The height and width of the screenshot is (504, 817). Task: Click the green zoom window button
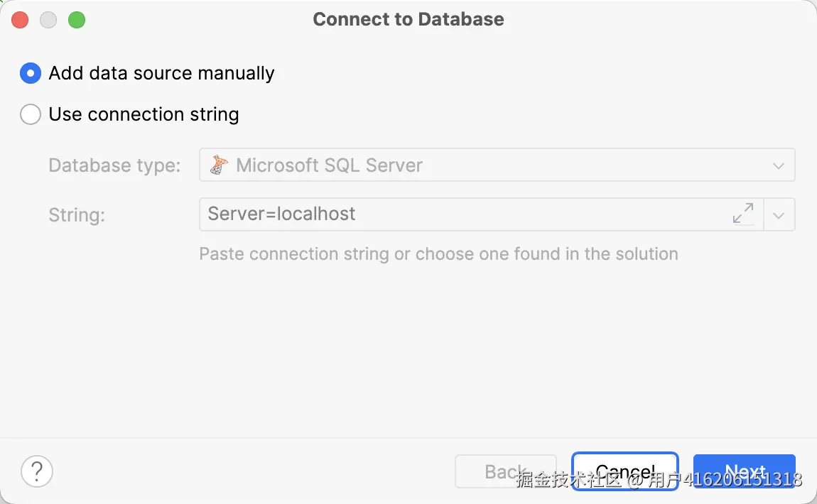tap(77, 20)
